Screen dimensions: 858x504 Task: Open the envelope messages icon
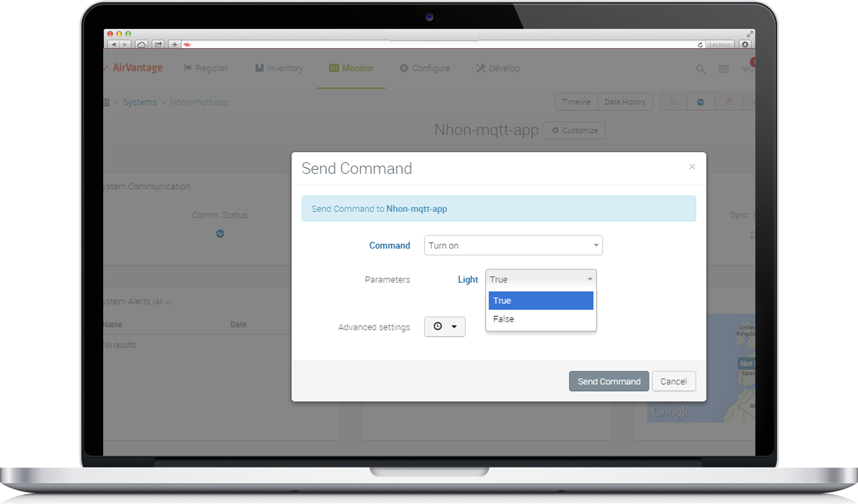[723, 69]
